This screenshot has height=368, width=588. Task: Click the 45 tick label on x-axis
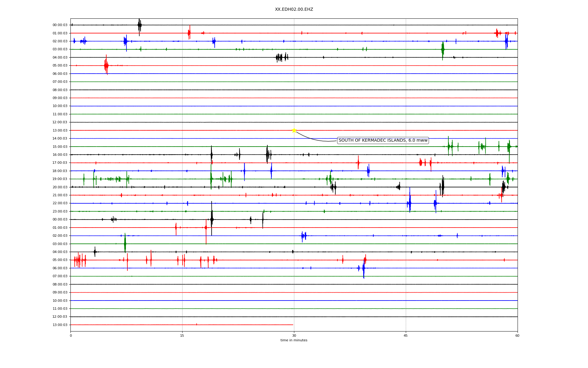(x=406, y=335)
